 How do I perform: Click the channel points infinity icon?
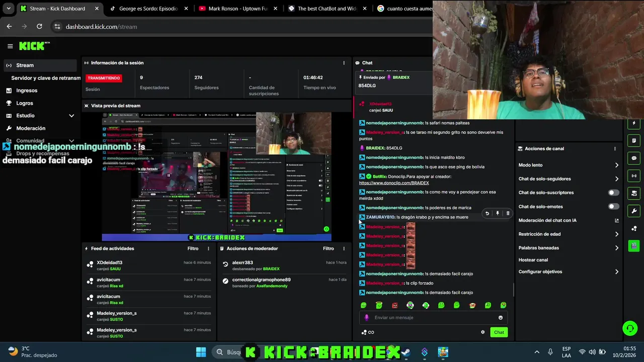[x=368, y=332]
